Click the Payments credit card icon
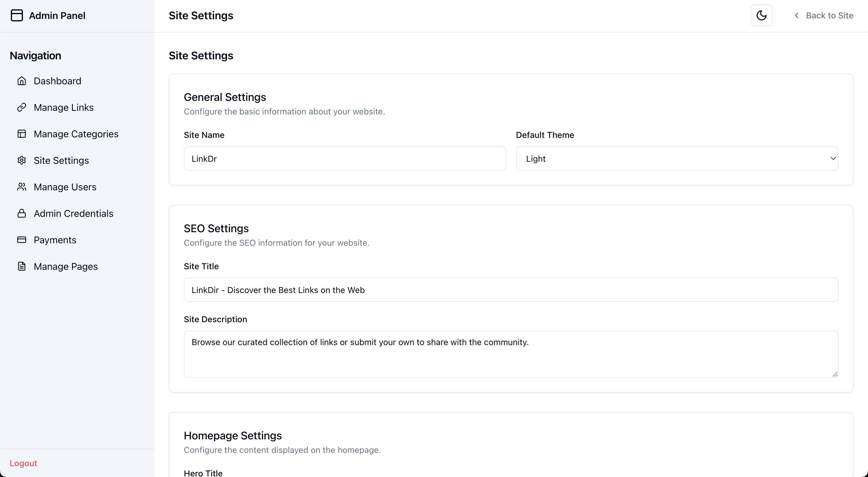Image resolution: width=868 pixels, height=477 pixels. (22, 240)
